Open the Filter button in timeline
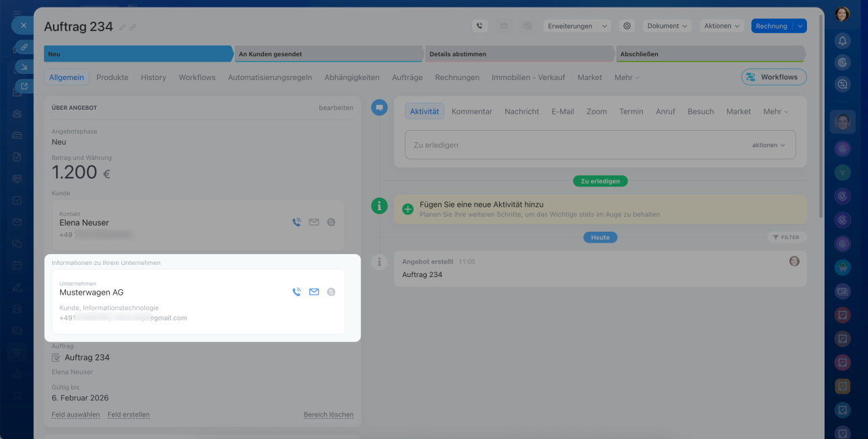The image size is (868, 439). click(x=787, y=237)
